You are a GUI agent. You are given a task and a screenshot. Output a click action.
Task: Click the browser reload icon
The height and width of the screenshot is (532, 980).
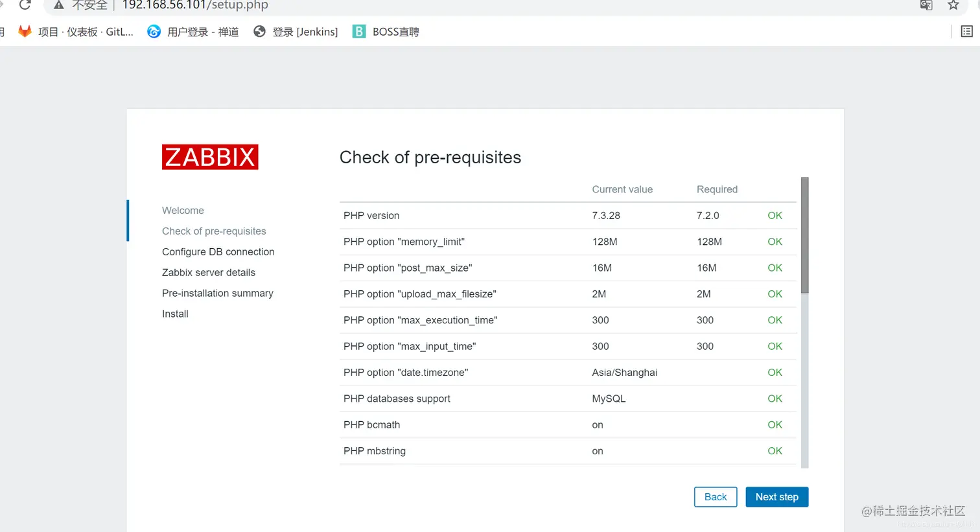[x=25, y=5]
